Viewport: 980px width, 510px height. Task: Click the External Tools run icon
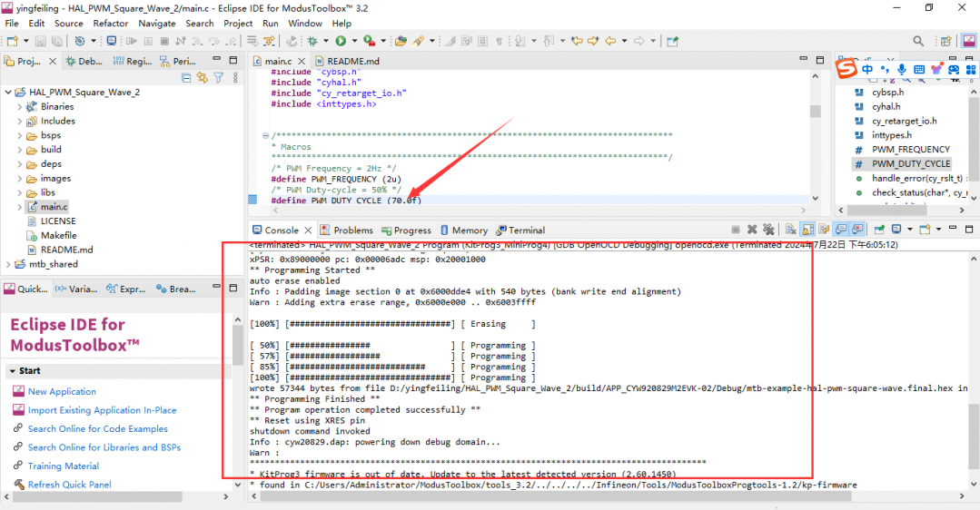coord(370,41)
